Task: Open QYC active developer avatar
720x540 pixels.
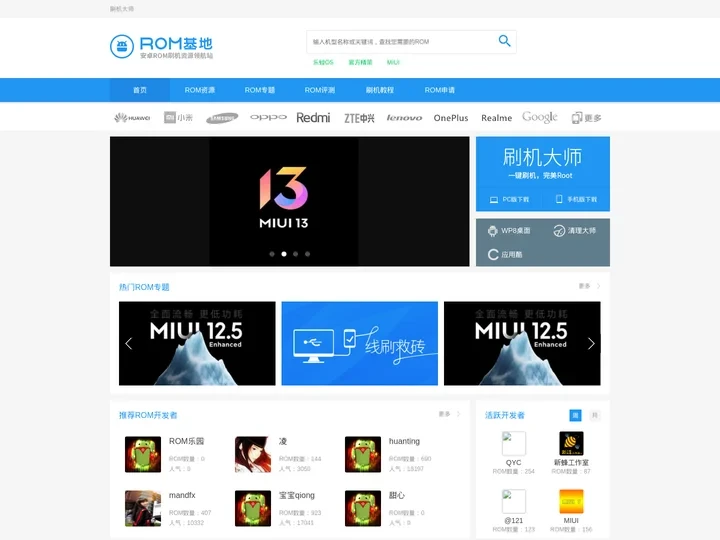Action: pos(513,443)
